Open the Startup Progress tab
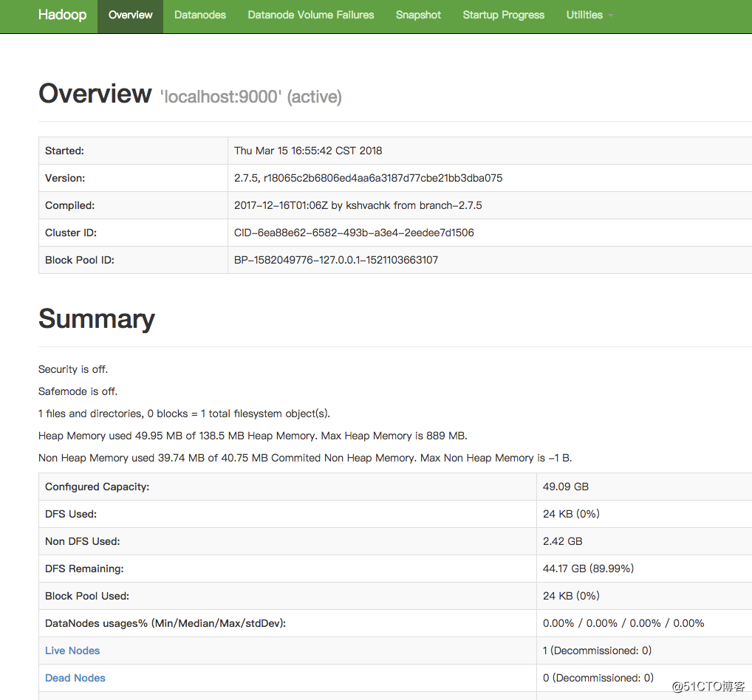The height and width of the screenshot is (700, 752). coord(504,16)
